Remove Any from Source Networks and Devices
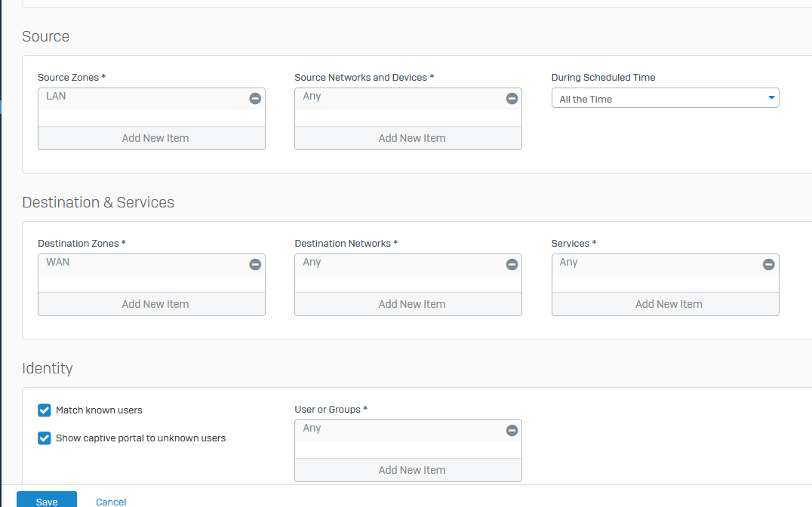Image resolution: width=812 pixels, height=507 pixels. pyautogui.click(x=512, y=99)
